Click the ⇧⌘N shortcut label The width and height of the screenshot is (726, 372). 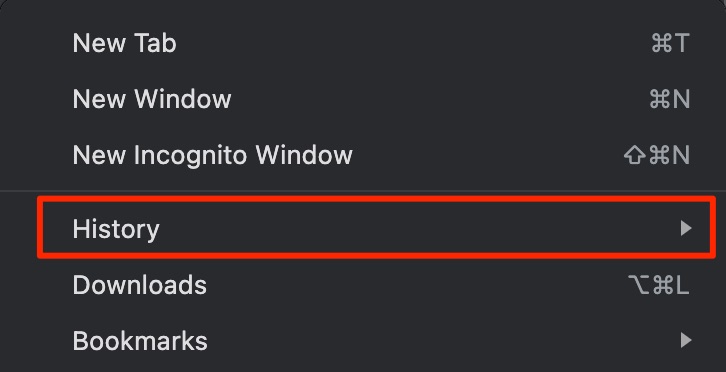[x=657, y=155]
